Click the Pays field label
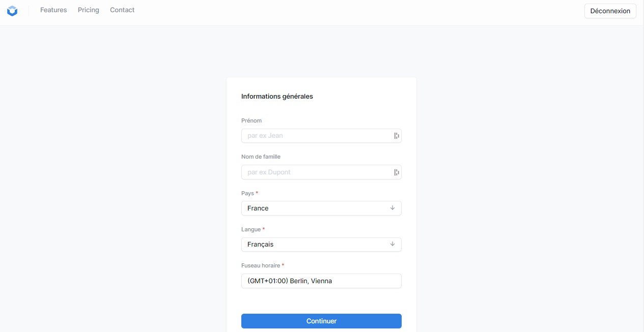The width and height of the screenshot is (644, 332). click(x=248, y=193)
